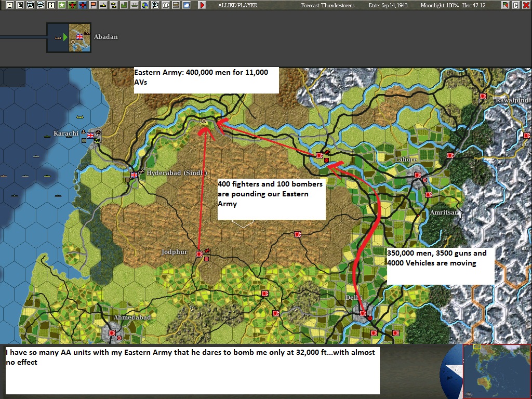This screenshot has height=399, width=532.
Task: Click the Abadan label text
Action: tap(106, 37)
